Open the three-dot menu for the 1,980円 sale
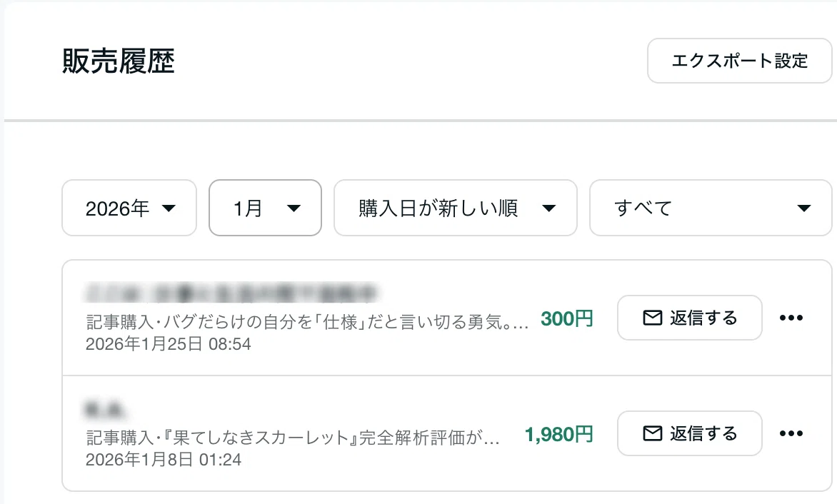 pos(791,433)
